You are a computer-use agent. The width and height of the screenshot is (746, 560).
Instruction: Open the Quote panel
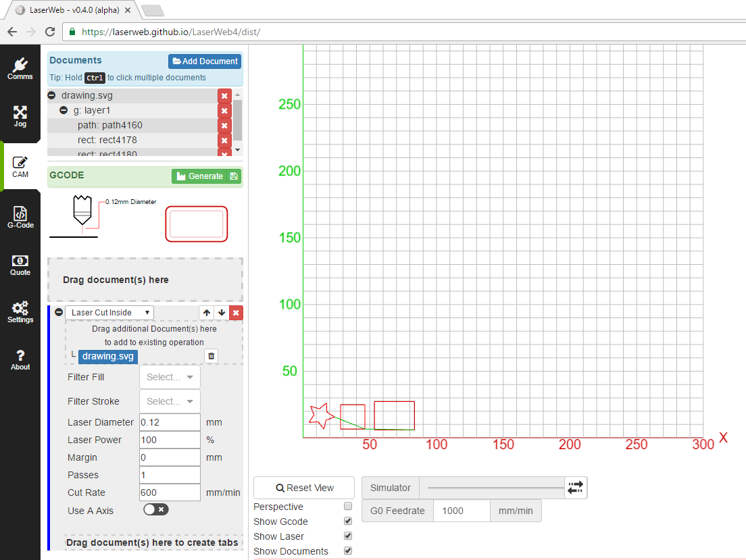pyautogui.click(x=20, y=265)
